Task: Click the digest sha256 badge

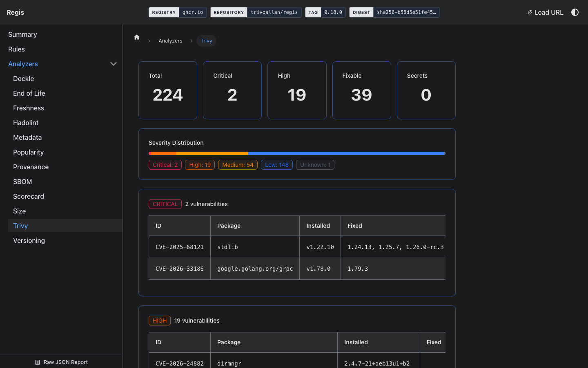Action: [x=394, y=12]
